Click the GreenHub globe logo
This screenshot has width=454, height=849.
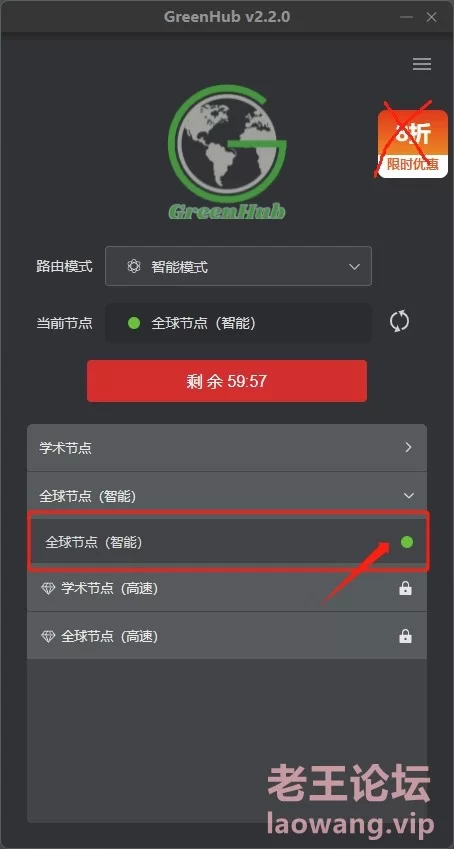(x=227, y=152)
